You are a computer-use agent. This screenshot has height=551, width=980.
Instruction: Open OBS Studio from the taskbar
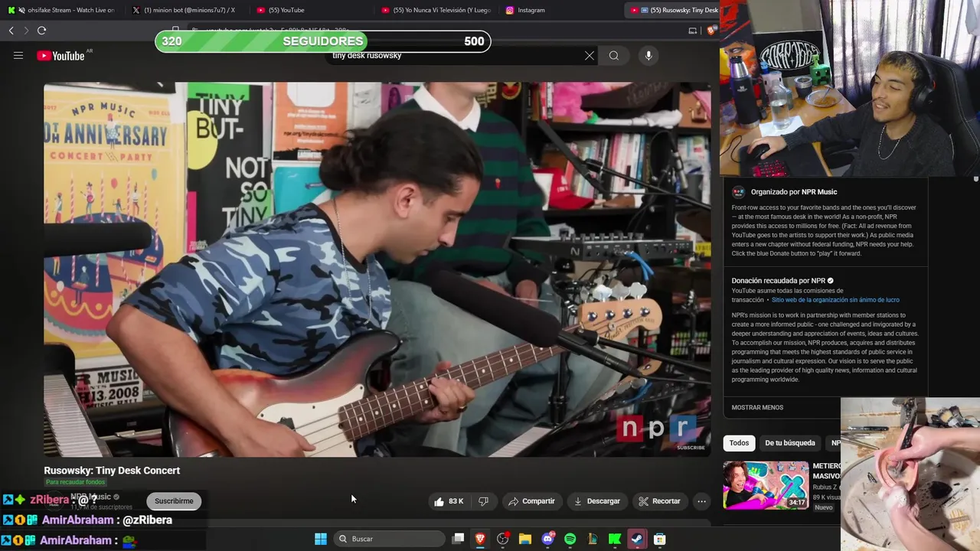[502, 539]
